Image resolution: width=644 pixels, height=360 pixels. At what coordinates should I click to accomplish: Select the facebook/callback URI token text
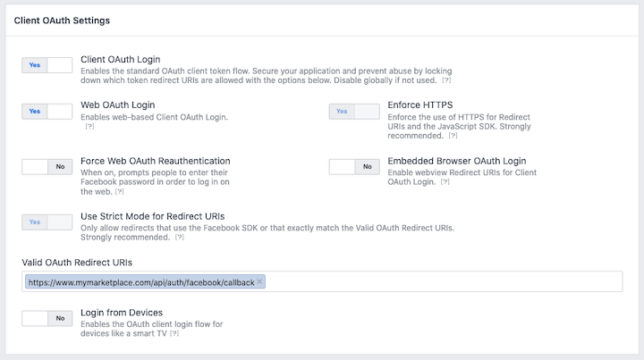(141, 282)
